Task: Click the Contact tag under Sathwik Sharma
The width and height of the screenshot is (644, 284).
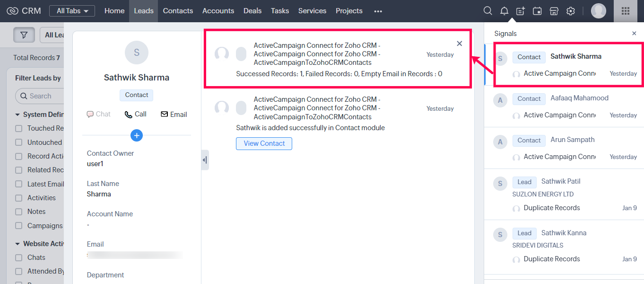Action: [137, 95]
